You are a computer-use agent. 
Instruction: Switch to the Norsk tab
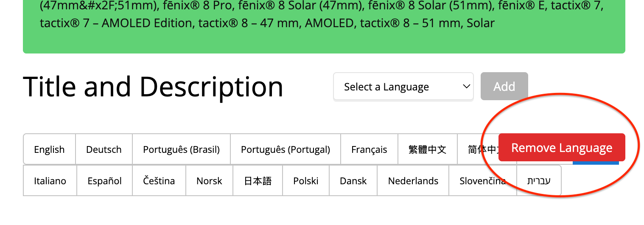point(209,181)
